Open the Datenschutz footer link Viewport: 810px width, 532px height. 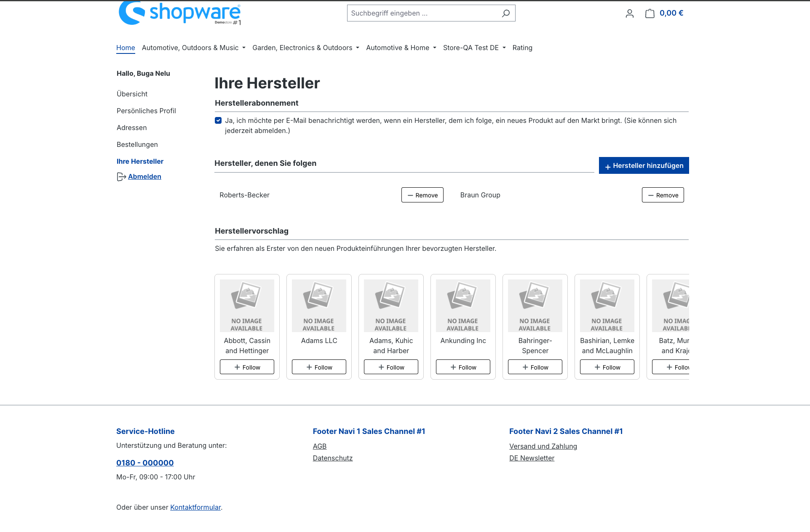(332, 458)
